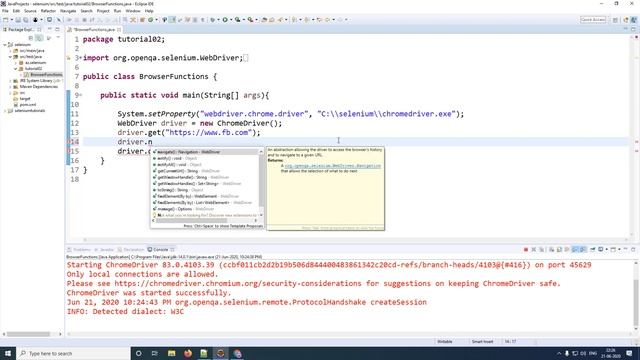Choose findElement(By by) proposal
The width and height of the screenshot is (640, 360).
pyautogui.click(x=206, y=196)
